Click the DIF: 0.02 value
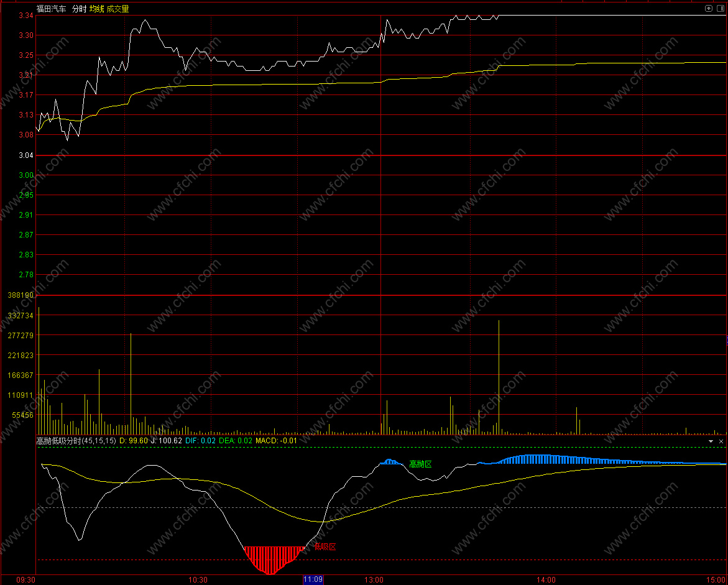Image resolution: width=728 pixels, height=585 pixels. pos(201,441)
